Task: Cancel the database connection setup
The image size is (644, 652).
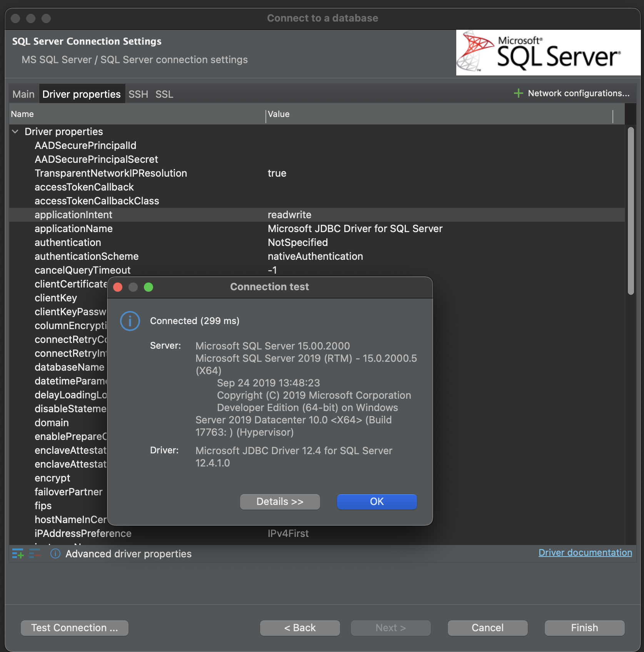Action: (x=487, y=628)
